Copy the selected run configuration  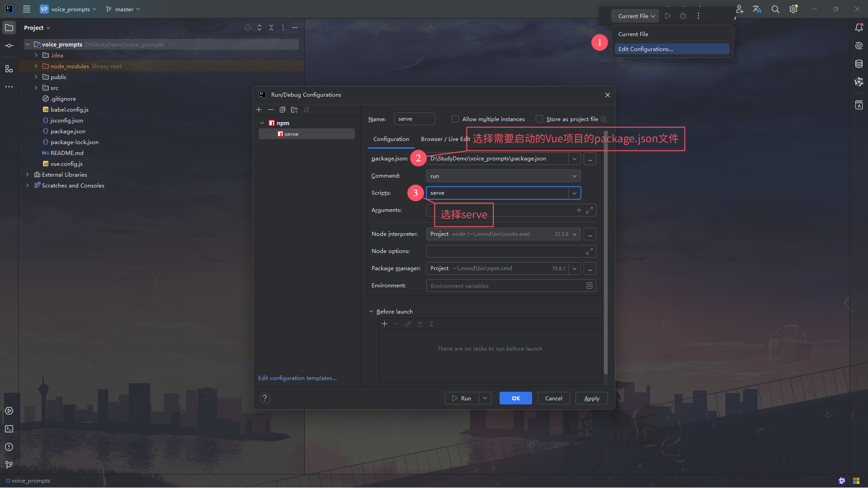pos(283,110)
